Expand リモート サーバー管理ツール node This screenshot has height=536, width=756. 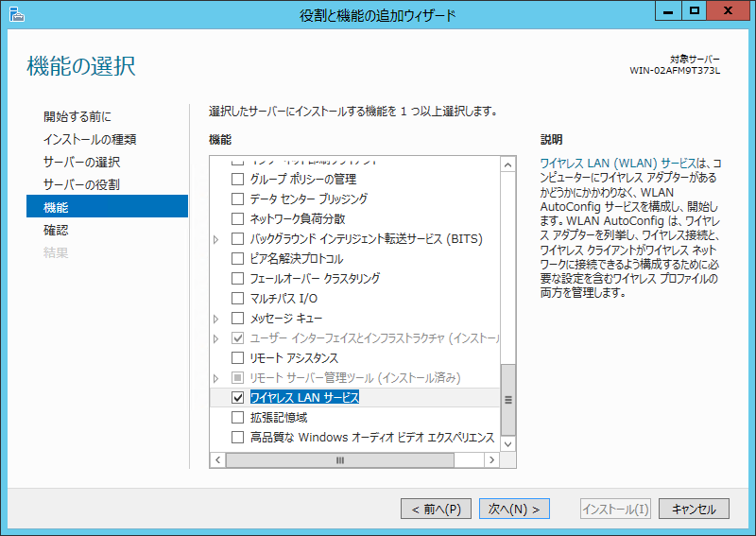click(x=216, y=378)
